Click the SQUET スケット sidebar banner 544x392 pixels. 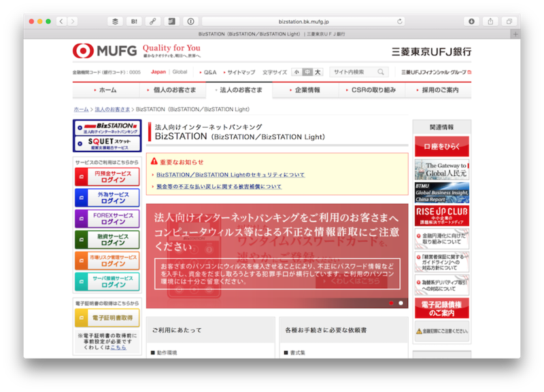point(107,143)
